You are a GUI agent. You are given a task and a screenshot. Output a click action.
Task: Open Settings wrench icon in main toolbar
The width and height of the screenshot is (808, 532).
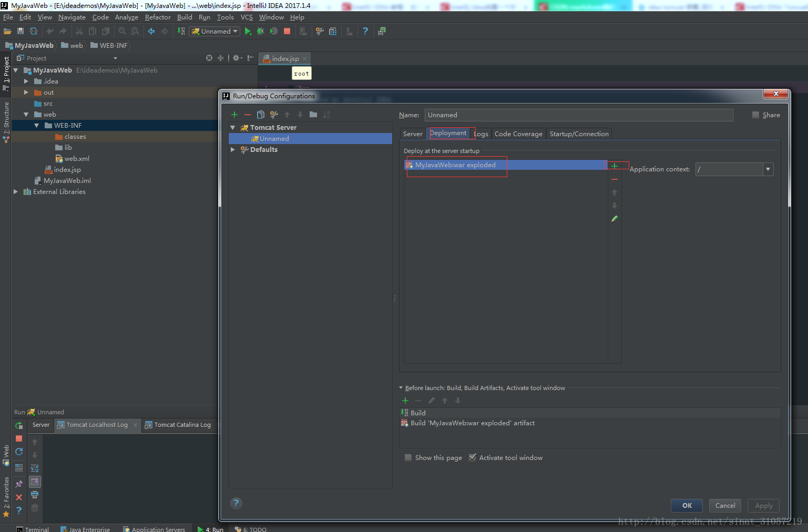[x=320, y=32]
